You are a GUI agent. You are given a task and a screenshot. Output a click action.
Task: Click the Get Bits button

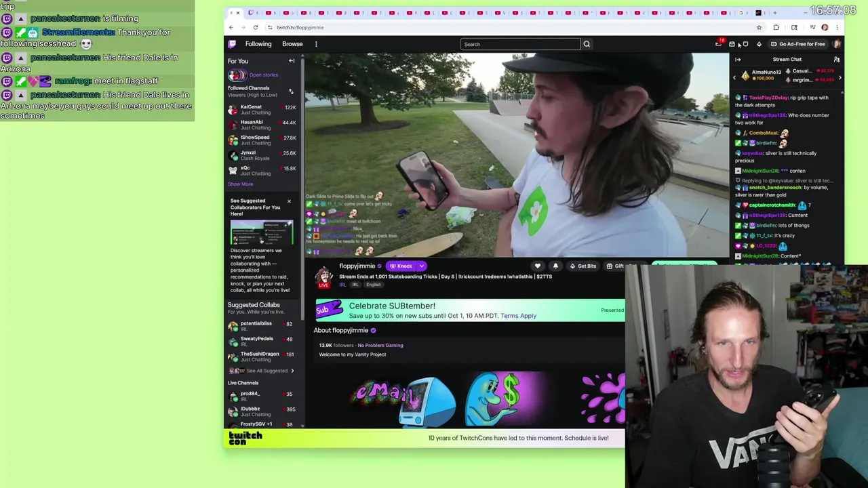[x=583, y=266]
